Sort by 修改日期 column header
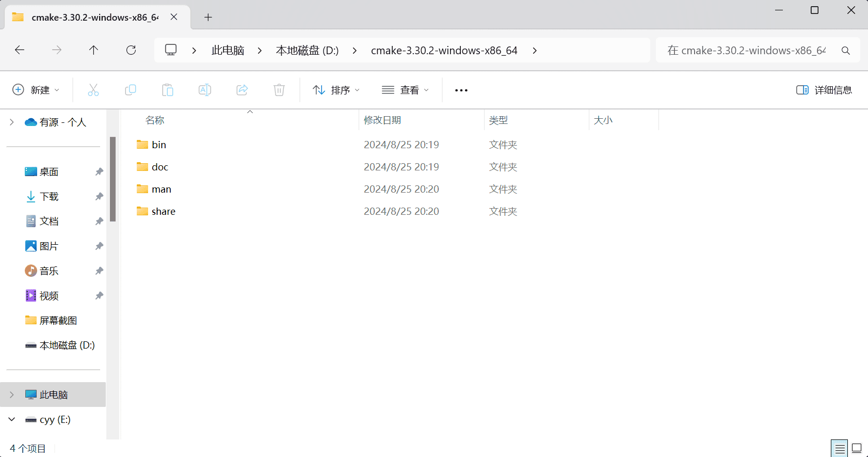This screenshot has width=868, height=457. click(382, 120)
